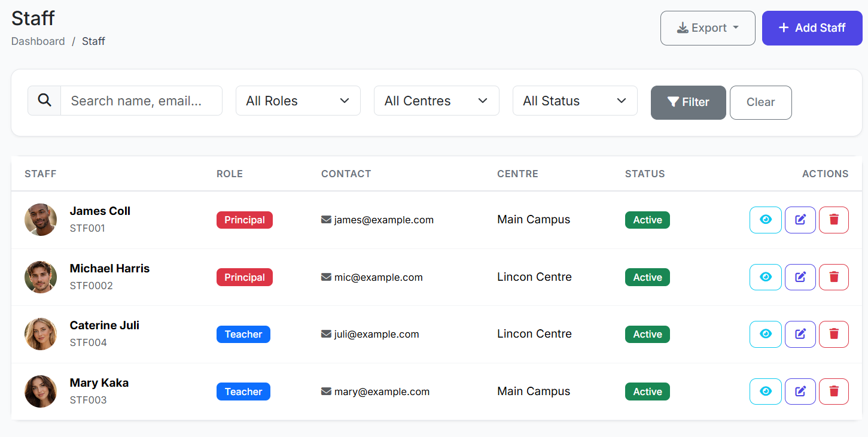The image size is (868, 437).
Task: Go to Dashboard via the breadcrumb
Action: coord(38,41)
